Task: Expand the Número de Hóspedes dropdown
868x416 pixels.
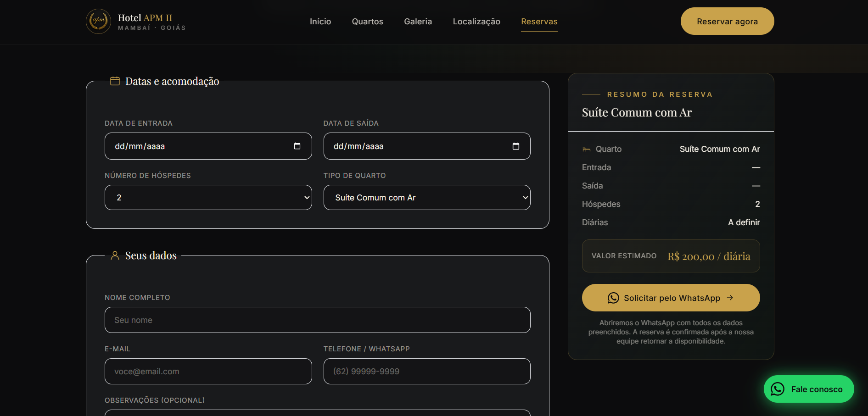Action: tap(208, 198)
